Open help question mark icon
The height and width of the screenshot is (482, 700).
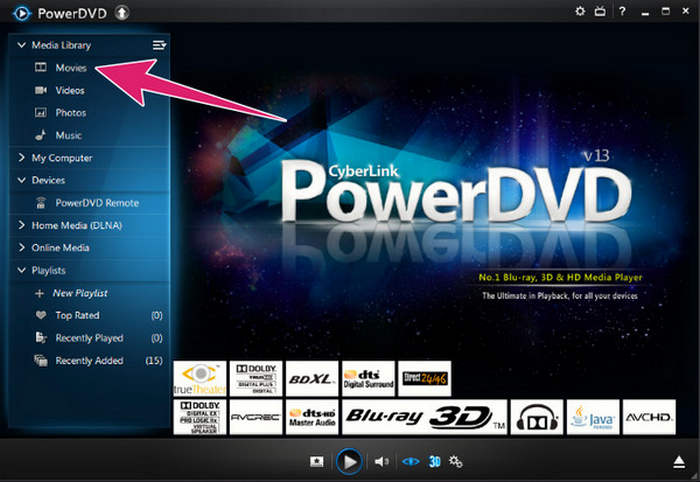coord(622,11)
